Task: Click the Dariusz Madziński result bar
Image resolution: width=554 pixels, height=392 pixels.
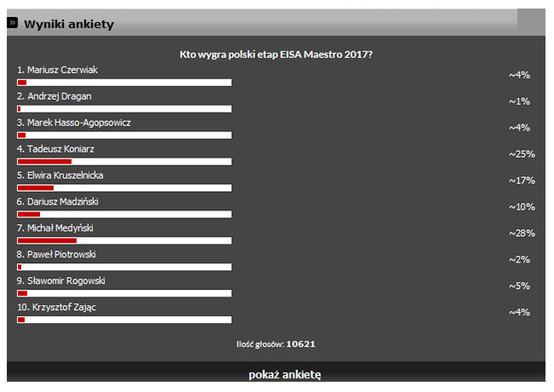Action: pos(124,215)
